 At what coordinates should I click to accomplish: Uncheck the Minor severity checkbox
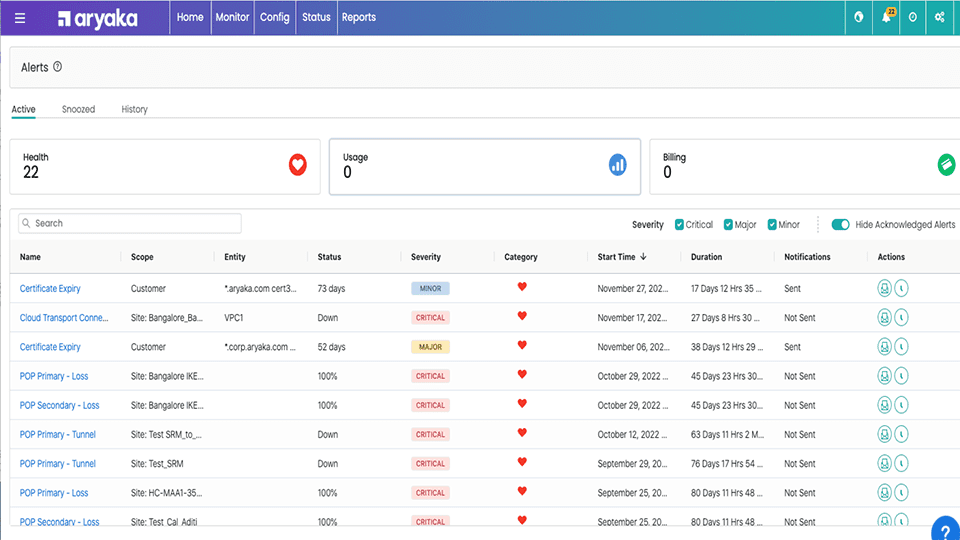[772, 225]
